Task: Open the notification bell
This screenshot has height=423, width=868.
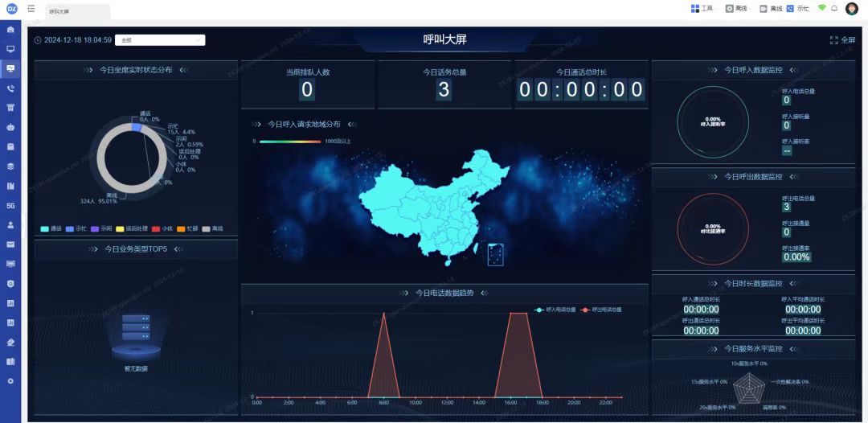Action: click(x=834, y=8)
